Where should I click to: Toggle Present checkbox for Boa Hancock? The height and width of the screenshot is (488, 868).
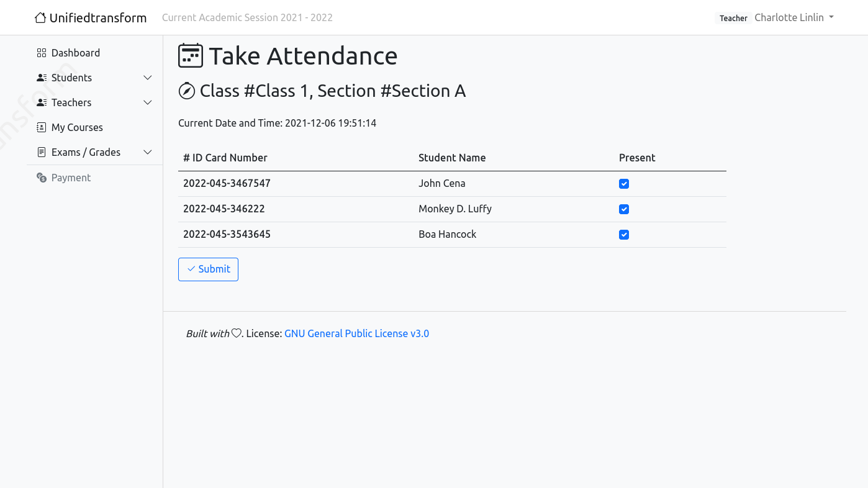(624, 235)
